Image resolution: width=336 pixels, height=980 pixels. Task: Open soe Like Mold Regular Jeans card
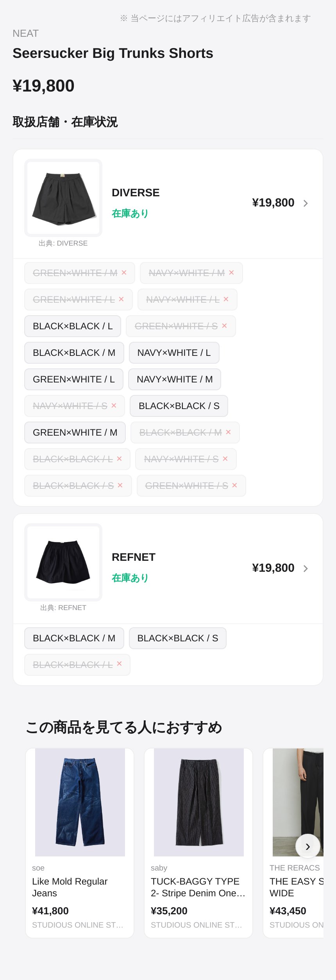pos(80,842)
